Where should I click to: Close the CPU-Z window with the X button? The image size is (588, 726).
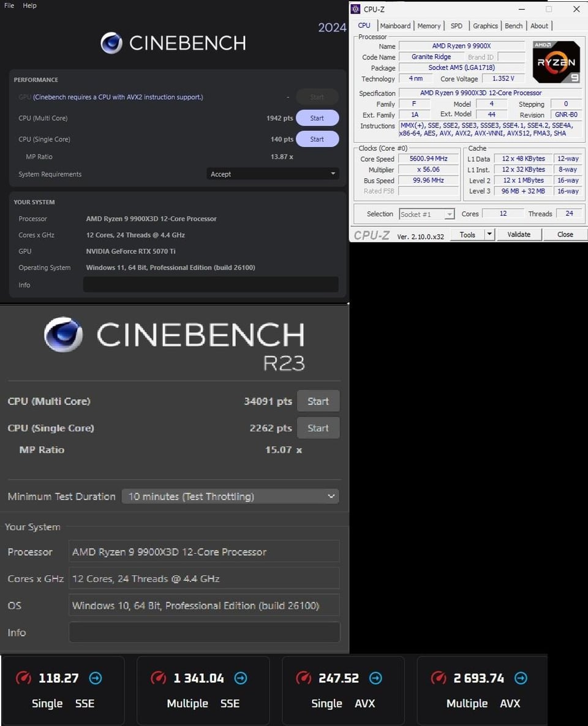tap(576, 9)
